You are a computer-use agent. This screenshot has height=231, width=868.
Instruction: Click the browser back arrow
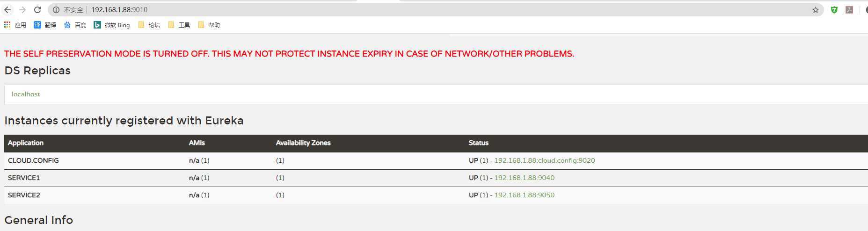(7, 10)
